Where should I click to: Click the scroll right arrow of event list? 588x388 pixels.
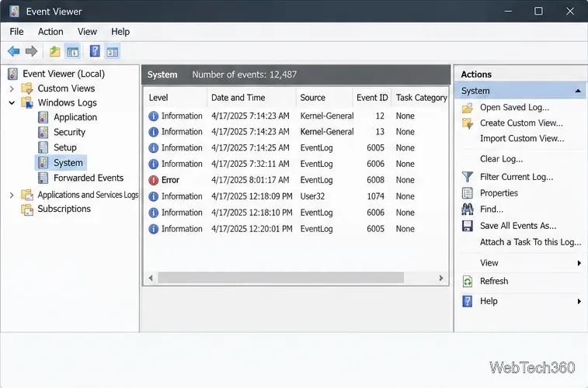tap(441, 278)
